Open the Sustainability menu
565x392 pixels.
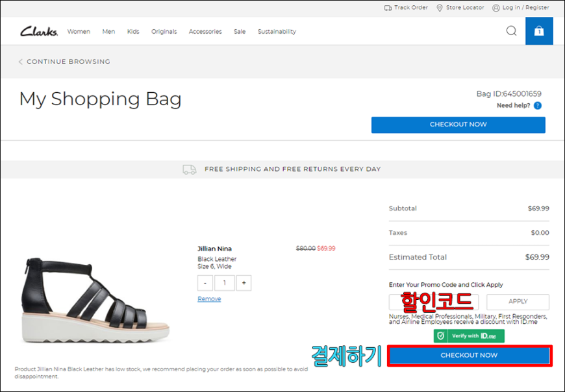(x=277, y=32)
